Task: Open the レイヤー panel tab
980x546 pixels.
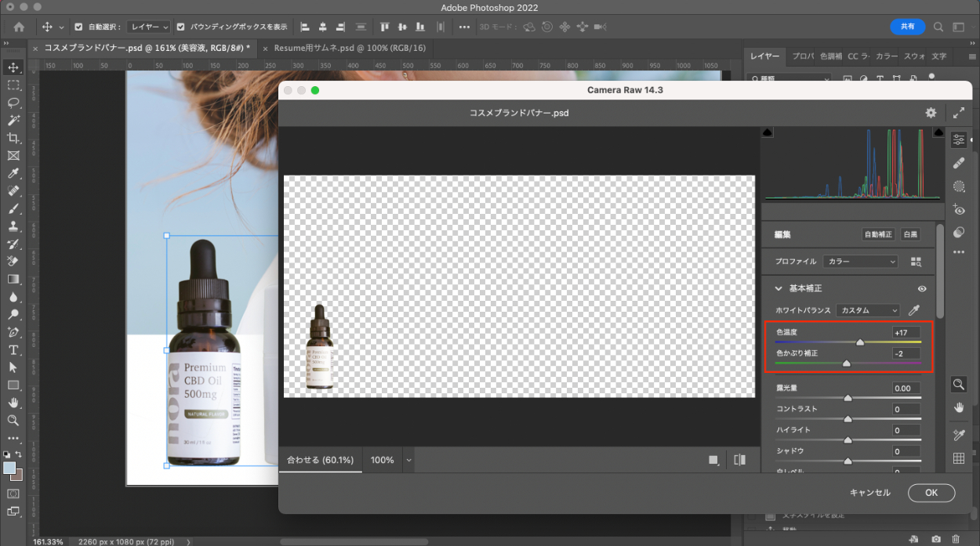Action: click(x=764, y=56)
